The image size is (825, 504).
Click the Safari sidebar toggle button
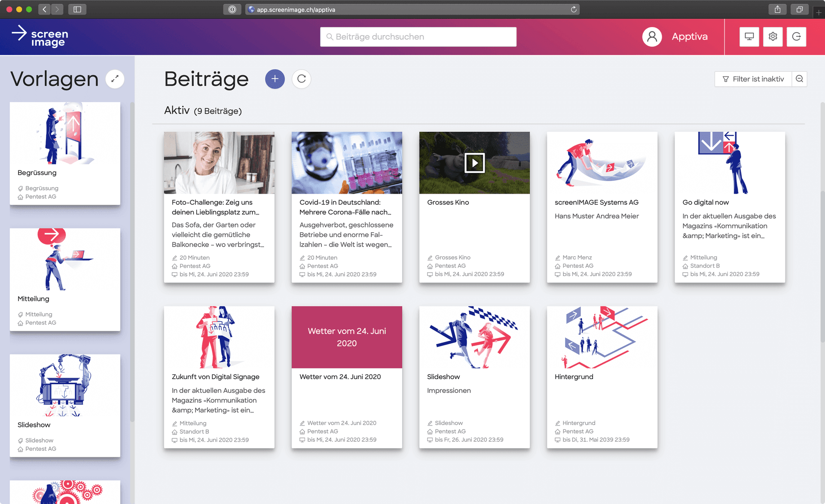pyautogui.click(x=77, y=9)
